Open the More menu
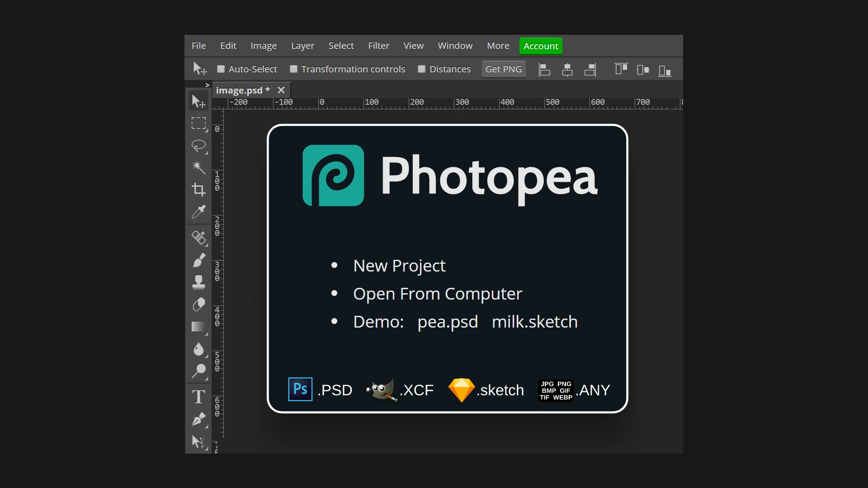The height and width of the screenshot is (488, 868). [x=498, y=46]
